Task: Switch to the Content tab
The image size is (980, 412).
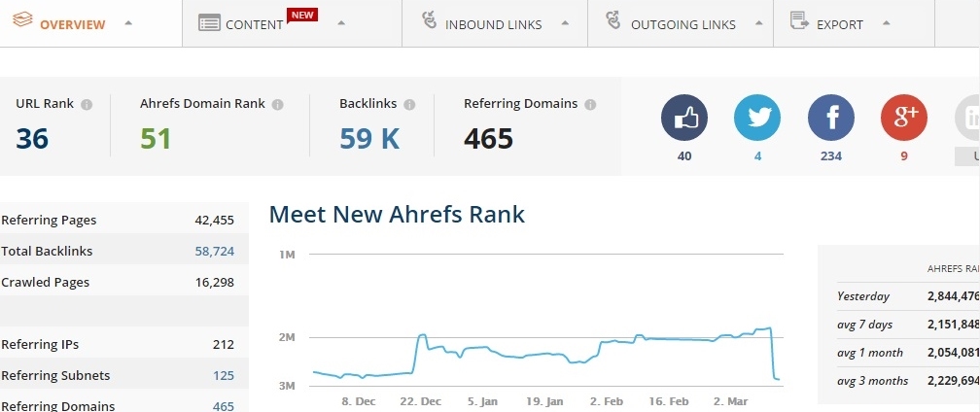Action: (x=254, y=24)
